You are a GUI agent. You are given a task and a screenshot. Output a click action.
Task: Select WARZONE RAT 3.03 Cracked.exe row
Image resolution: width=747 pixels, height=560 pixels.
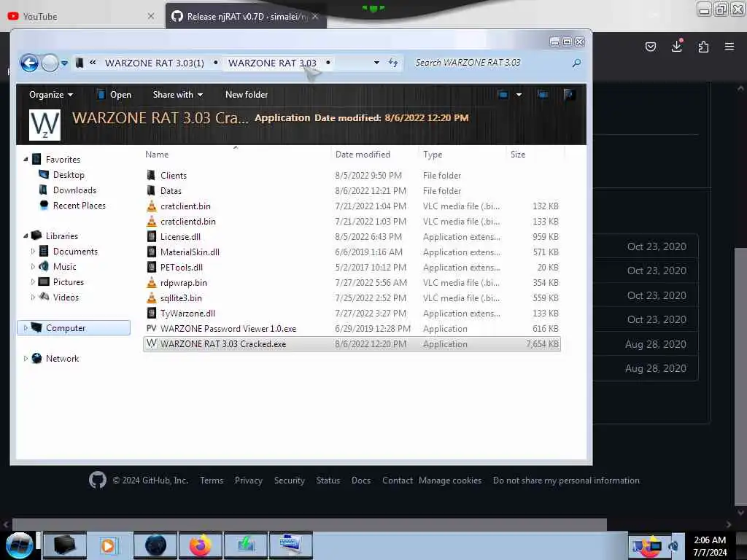[352, 344]
